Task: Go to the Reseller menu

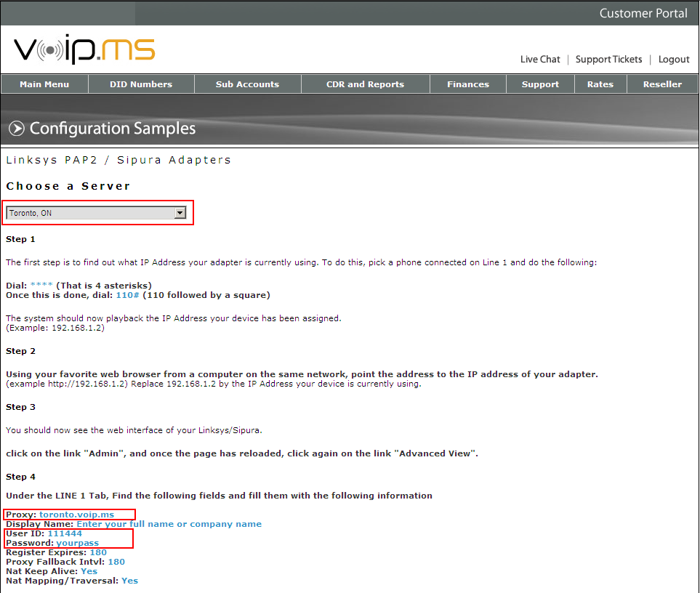Action: point(662,84)
